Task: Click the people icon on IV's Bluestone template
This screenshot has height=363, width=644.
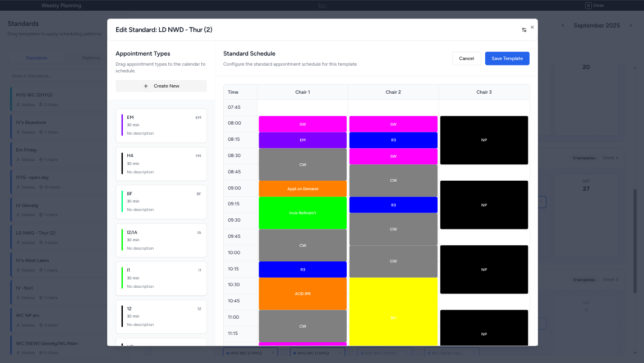Action: 18,132
